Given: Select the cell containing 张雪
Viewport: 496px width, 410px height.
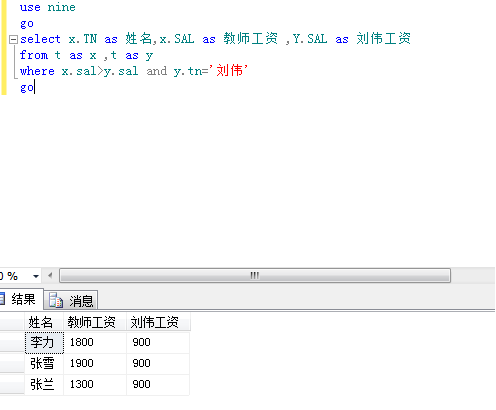Looking at the screenshot, I should point(44,364).
